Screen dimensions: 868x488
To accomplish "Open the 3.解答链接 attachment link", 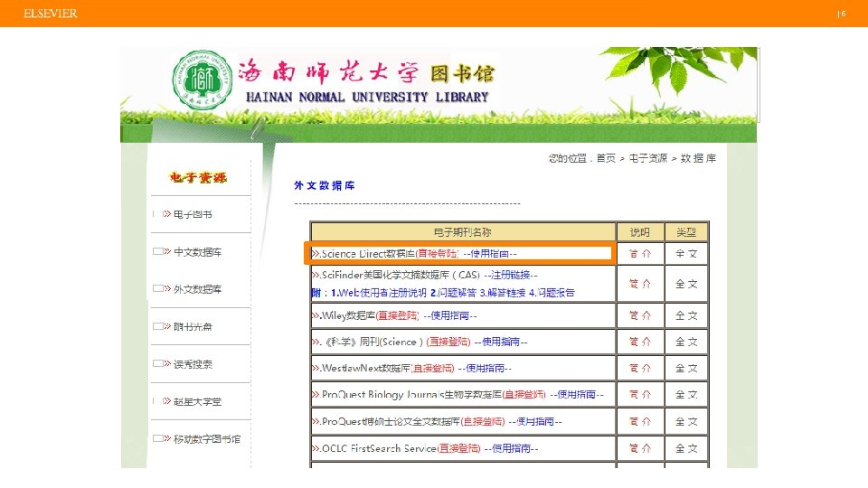I will 502,292.
